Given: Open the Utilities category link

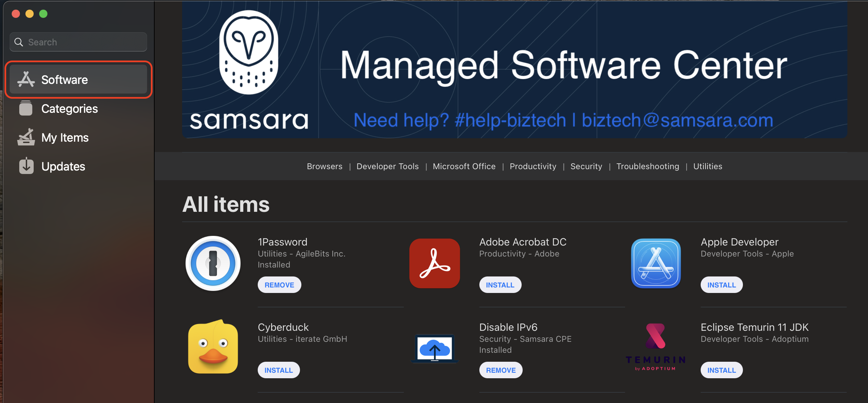Looking at the screenshot, I should [708, 166].
